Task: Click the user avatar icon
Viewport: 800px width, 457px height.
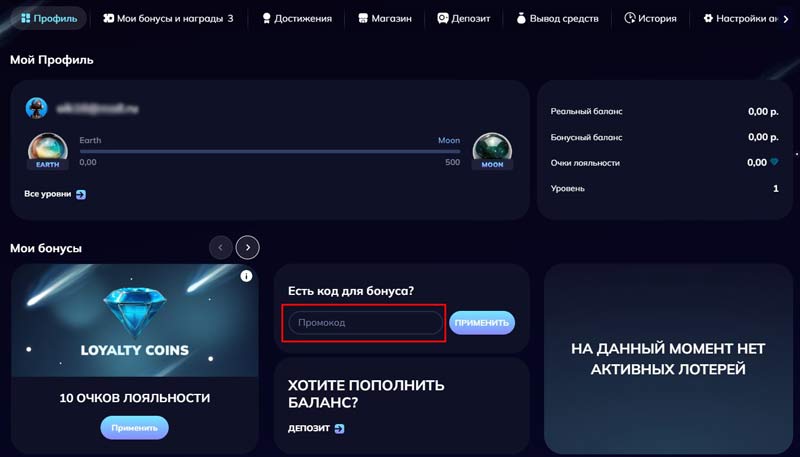Action: click(x=37, y=108)
